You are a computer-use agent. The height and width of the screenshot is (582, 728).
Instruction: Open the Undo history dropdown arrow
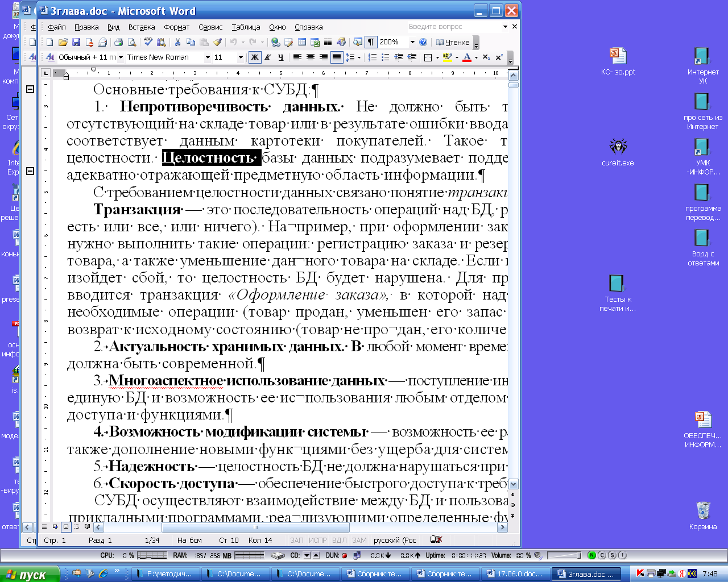(x=242, y=42)
